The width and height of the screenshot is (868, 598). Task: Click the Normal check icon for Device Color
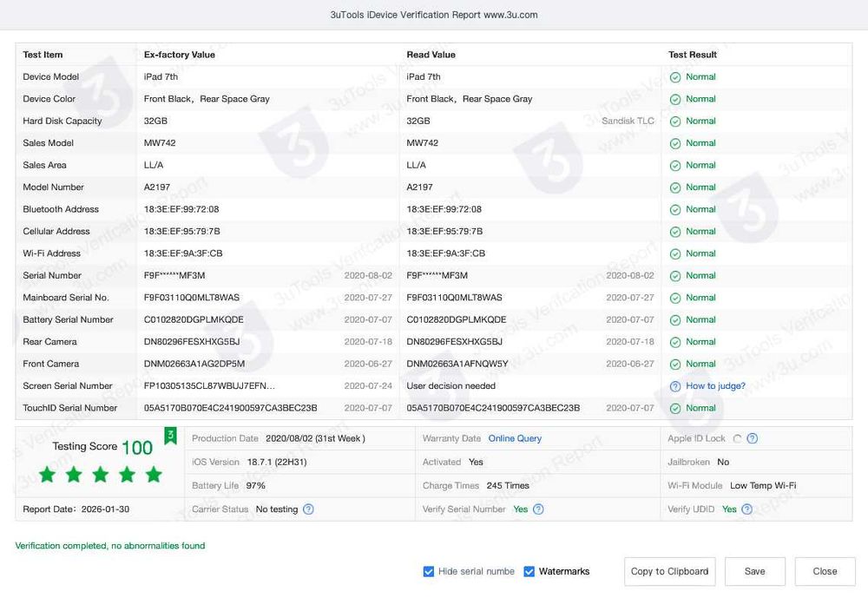tap(674, 99)
